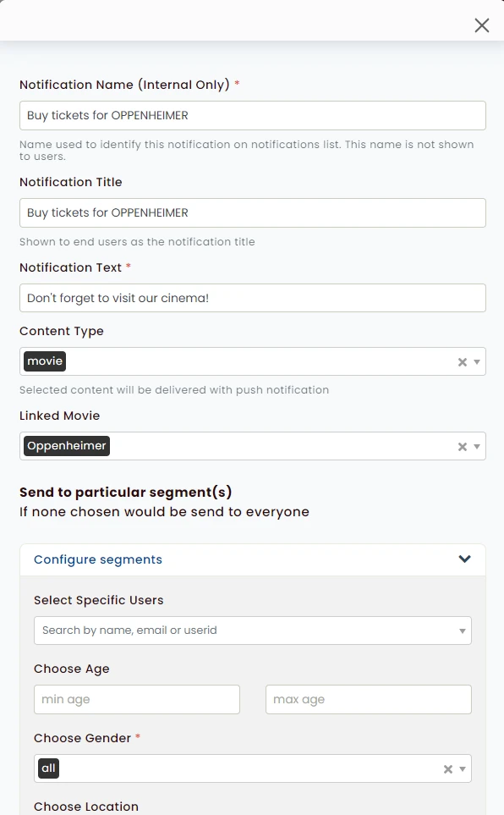The width and height of the screenshot is (504, 815).
Task: Click the 'Selected content will be delivered' hint
Action: (174, 390)
